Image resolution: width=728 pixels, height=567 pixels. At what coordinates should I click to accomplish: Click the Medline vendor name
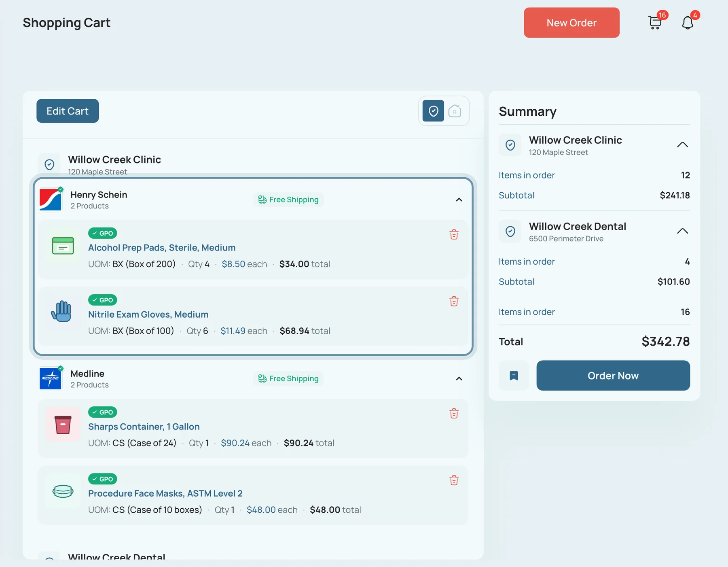pos(87,374)
